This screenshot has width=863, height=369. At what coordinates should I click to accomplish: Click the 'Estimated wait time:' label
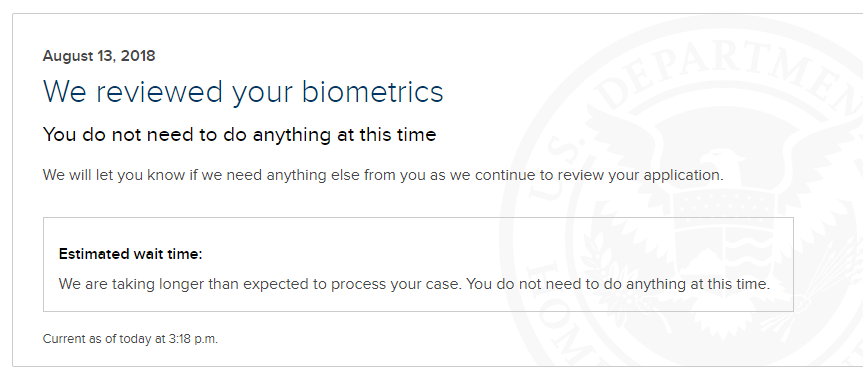point(130,254)
